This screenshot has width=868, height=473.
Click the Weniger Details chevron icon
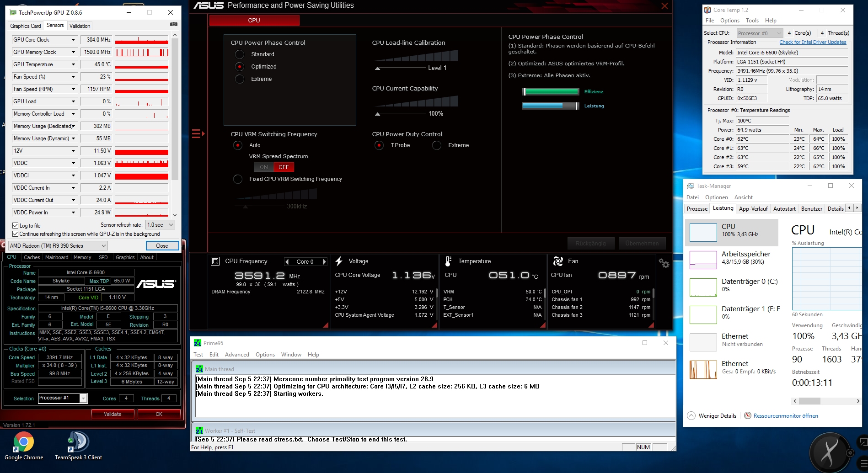click(x=691, y=415)
